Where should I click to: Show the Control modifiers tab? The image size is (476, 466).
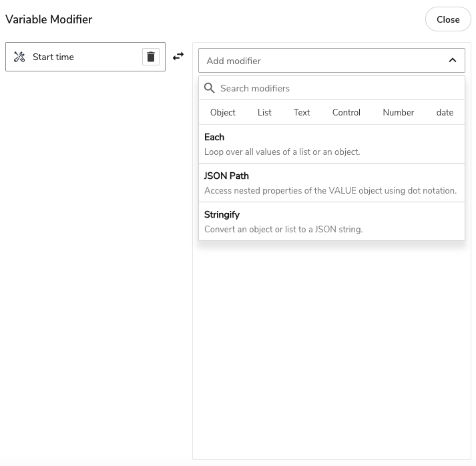tap(346, 113)
